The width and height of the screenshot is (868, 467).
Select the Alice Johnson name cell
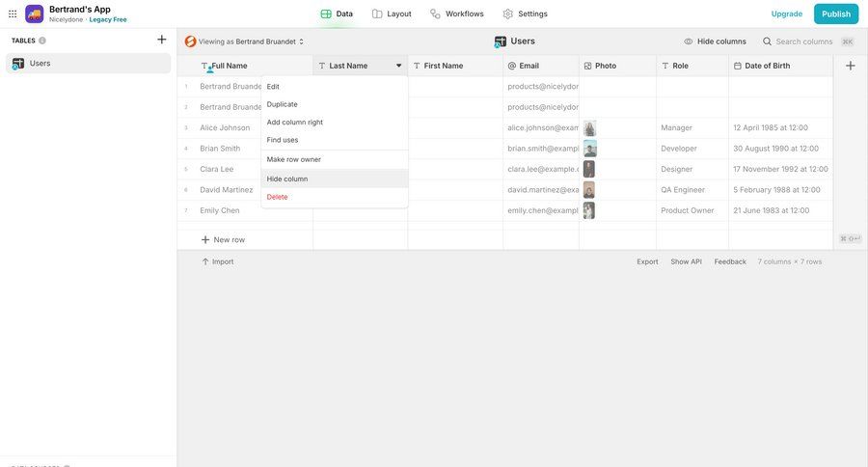click(225, 127)
